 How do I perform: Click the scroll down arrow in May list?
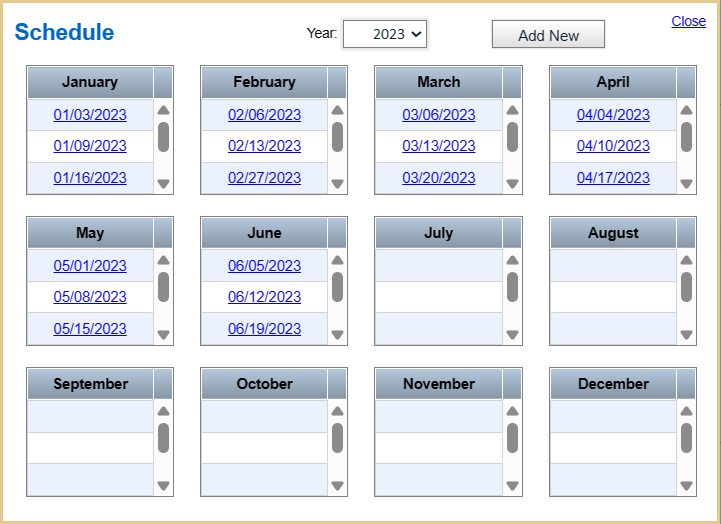click(x=163, y=334)
